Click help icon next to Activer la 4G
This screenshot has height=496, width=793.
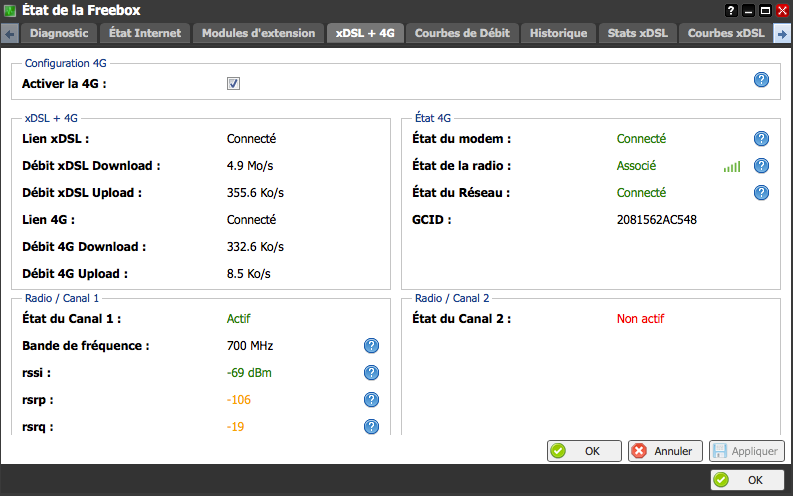[761, 79]
